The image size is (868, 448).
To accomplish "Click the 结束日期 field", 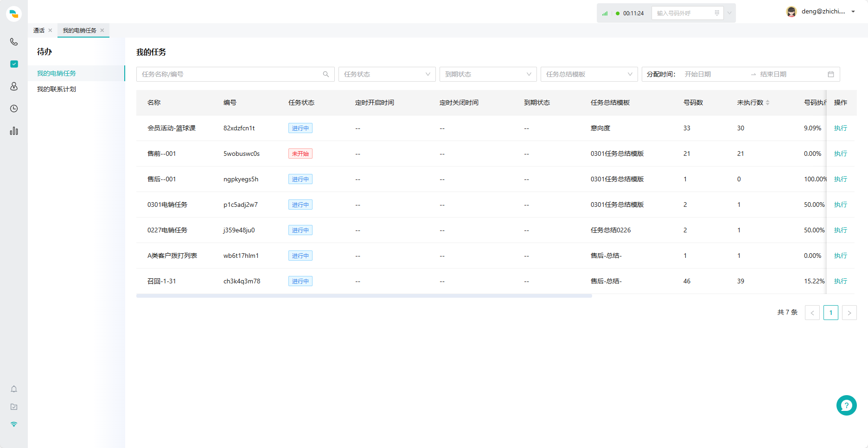I will [x=791, y=74].
